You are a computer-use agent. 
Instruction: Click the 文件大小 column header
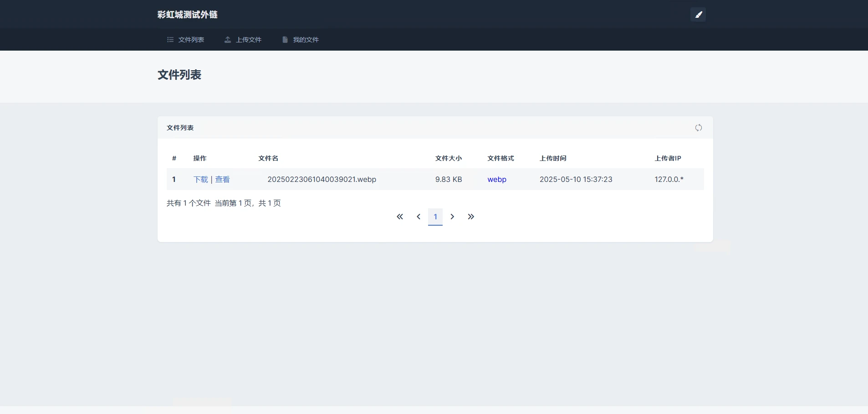tap(449, 158)
